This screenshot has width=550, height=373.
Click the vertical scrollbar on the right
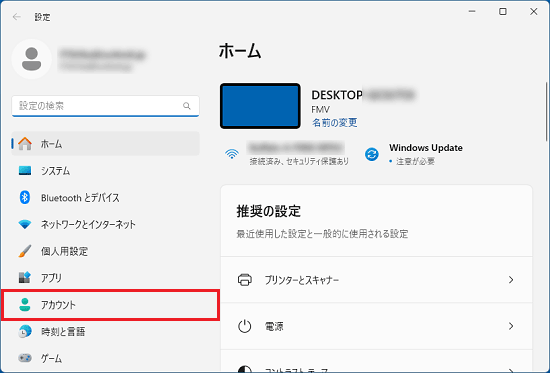[546, 112]
